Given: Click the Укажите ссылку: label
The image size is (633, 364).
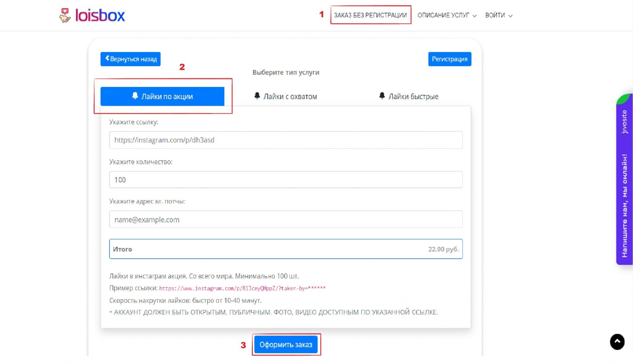Looking at the screenshot, I should point(134,122).
